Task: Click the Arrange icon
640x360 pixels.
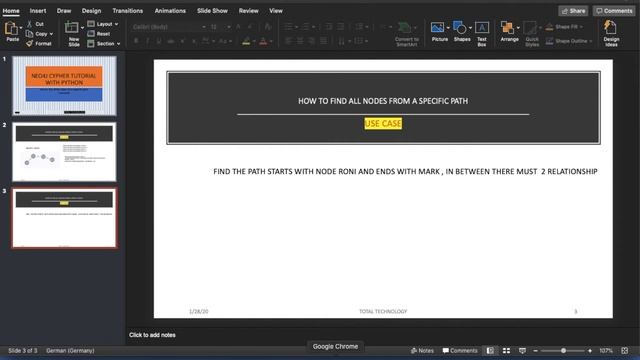Action: click(507, 28)
